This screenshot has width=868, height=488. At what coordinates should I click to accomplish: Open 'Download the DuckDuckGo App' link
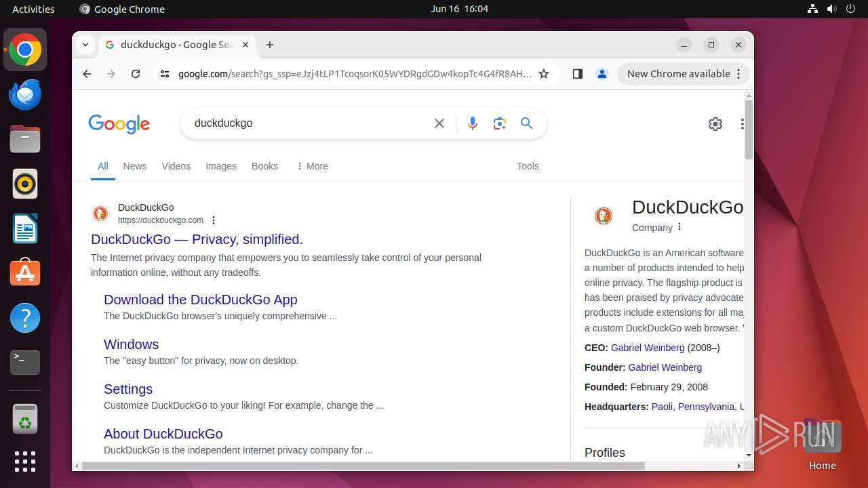point(201,300)
